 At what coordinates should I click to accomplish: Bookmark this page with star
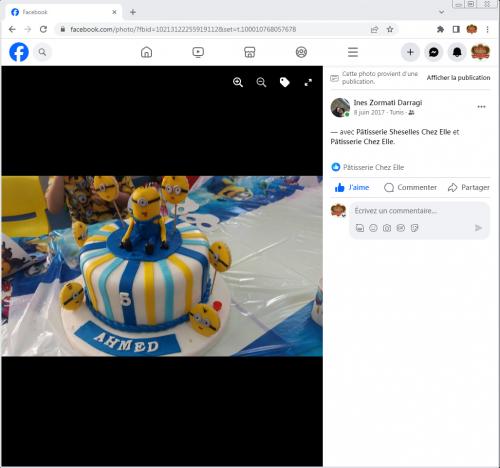pos(390,29)
